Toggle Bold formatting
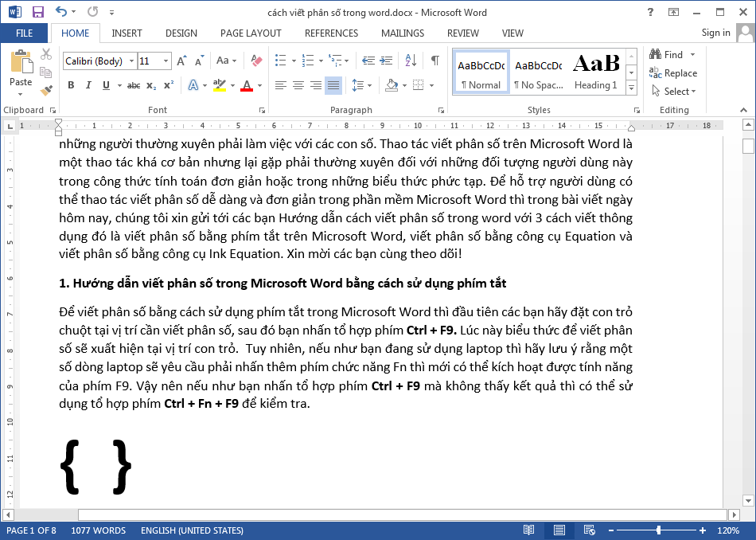 click(x=71, y=85)
